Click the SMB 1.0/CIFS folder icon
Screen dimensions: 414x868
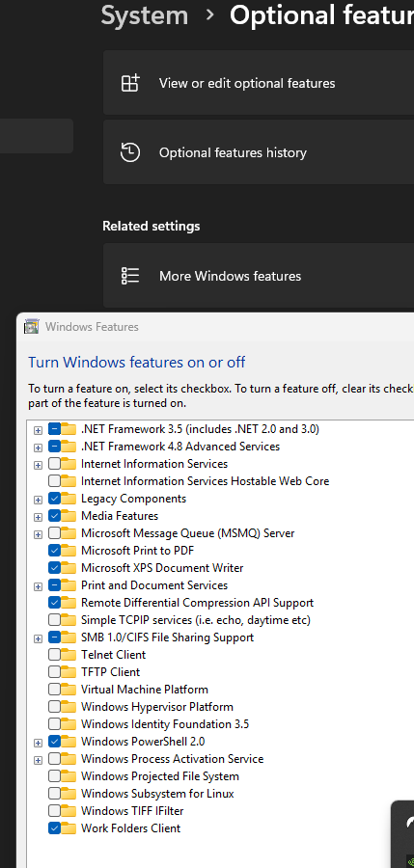click(69, 637)
